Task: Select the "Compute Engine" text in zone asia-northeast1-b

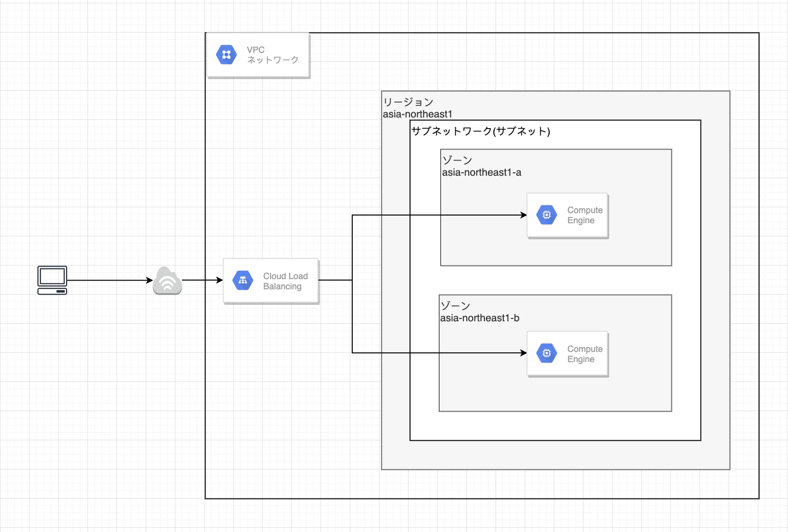Action: pyautogui.click(x=585, y=354)
